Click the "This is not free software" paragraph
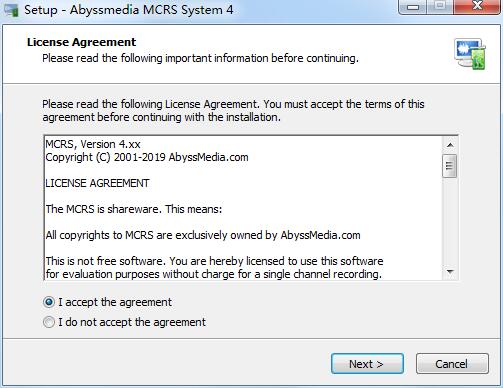Screen dimensions: 503x388 point(214,267)
